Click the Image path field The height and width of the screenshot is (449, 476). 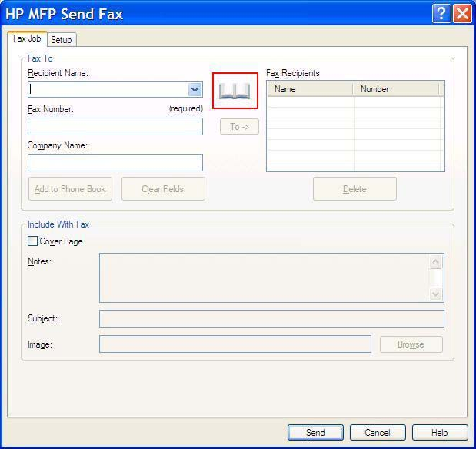[x=235, y=344]
